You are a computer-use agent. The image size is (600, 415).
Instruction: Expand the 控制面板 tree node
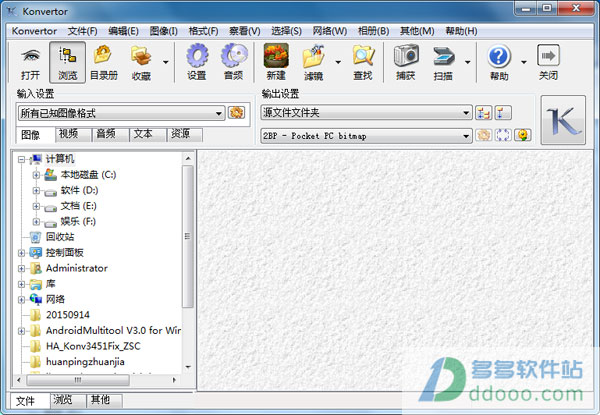[x=21, y=253]
